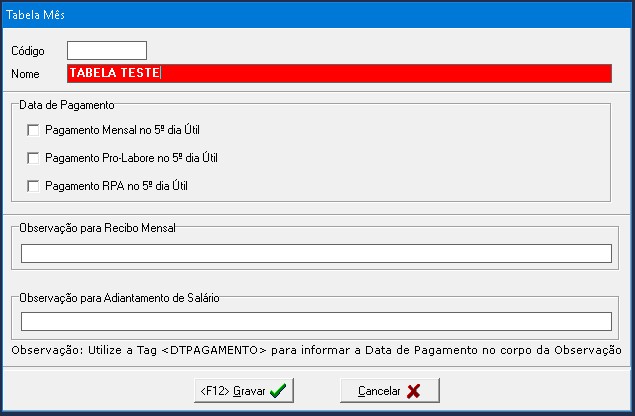Click the Código input field
Screen dimensions: 635x416
(x=107, y=51)
